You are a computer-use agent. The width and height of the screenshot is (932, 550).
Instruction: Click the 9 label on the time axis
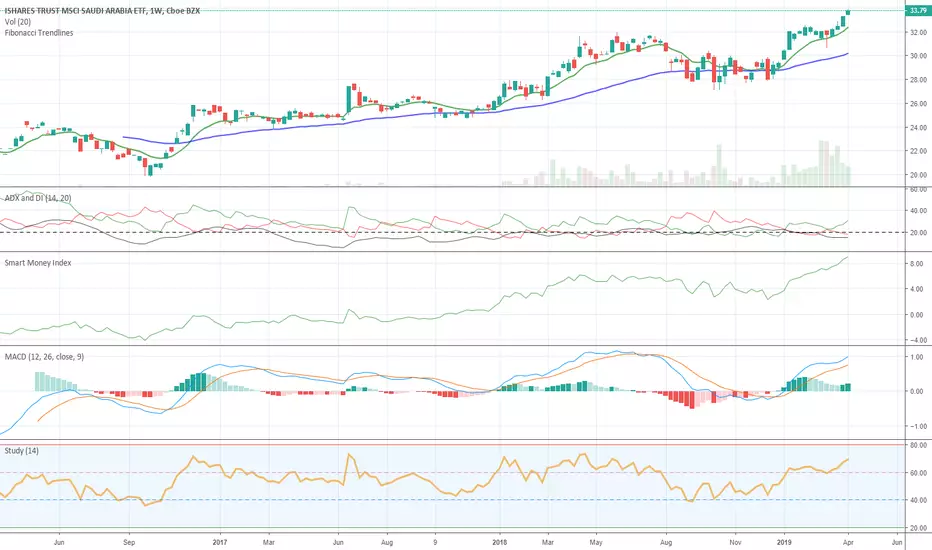(x=435, y=542)
